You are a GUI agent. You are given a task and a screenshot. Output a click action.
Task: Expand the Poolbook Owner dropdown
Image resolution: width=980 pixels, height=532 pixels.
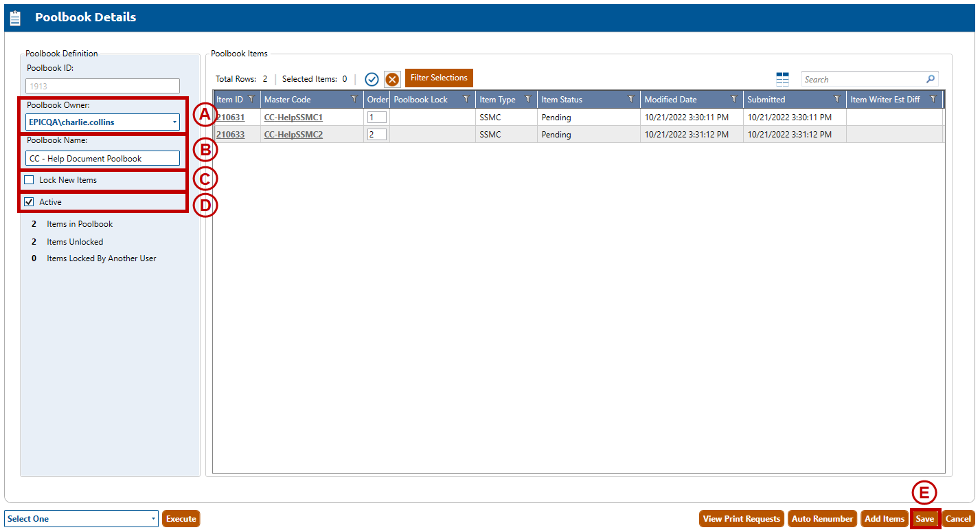click(x=174, y=122)
